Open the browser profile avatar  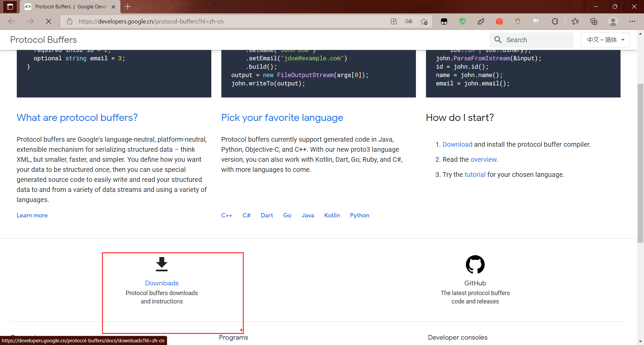613,21
